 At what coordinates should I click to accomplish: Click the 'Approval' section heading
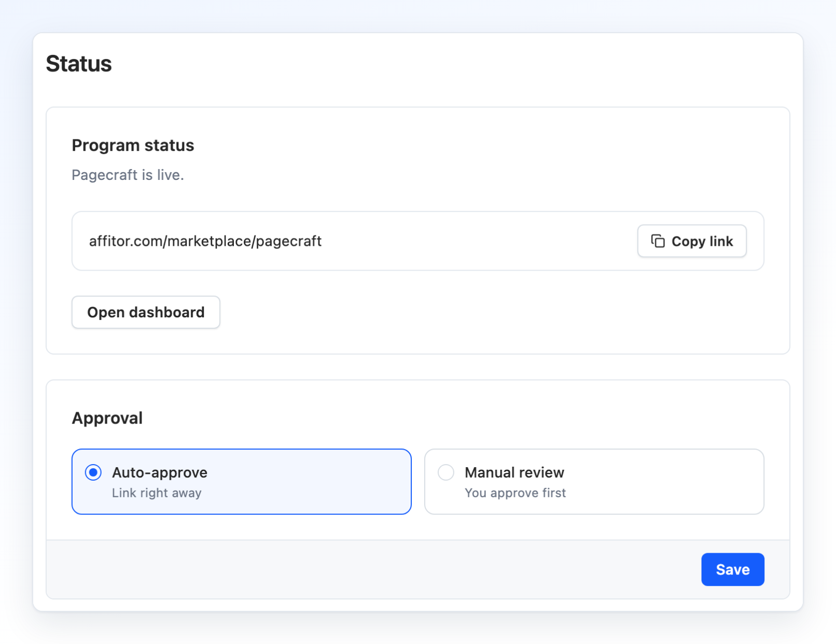pyautogui.click(x=107, y=418)
